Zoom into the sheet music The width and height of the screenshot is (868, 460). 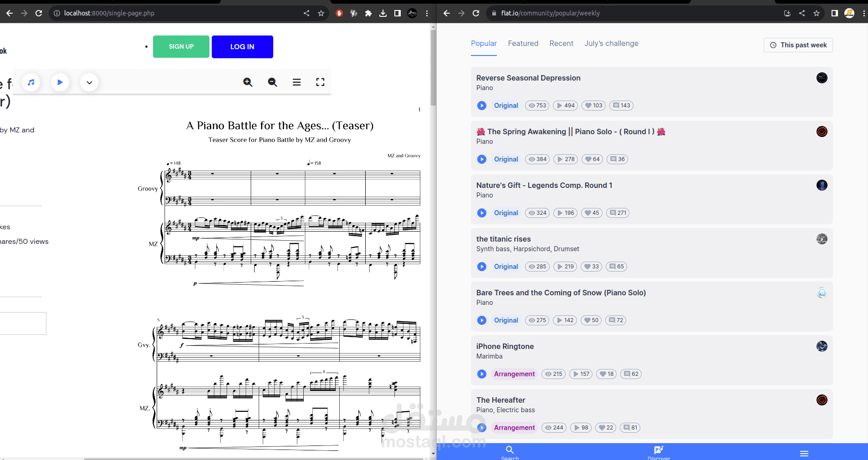point(247,82)
